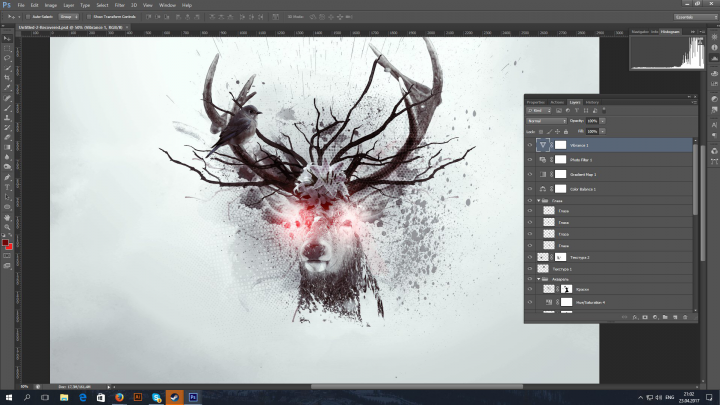Click the Eyedropper tool
Image resolution: width=720 pixels, height=405 pixels.
pos(8,88)
